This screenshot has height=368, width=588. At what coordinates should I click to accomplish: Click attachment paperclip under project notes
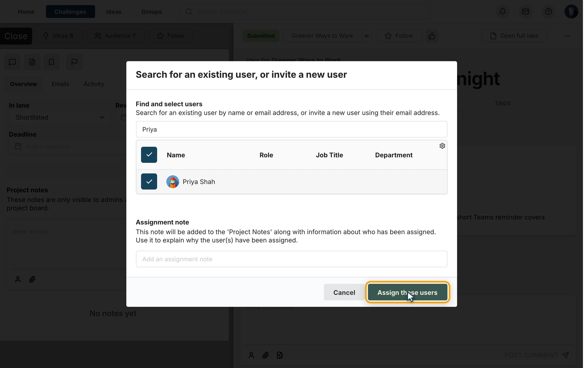32,279
